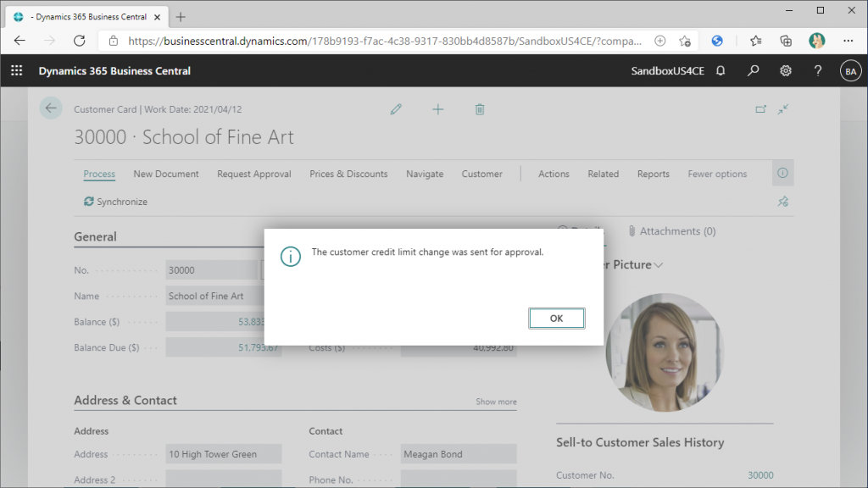
Task: Collapse the customer card page view
Action: point(782,109)
